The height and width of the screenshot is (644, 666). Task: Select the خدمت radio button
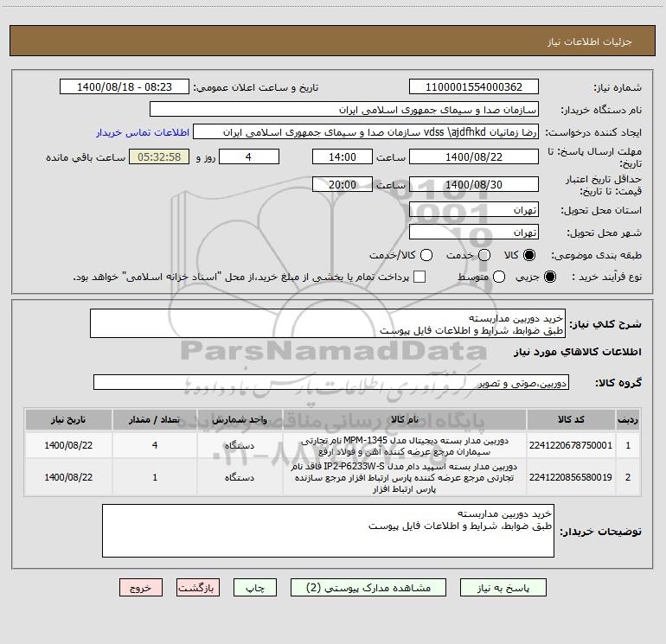[x=484, y=255]
